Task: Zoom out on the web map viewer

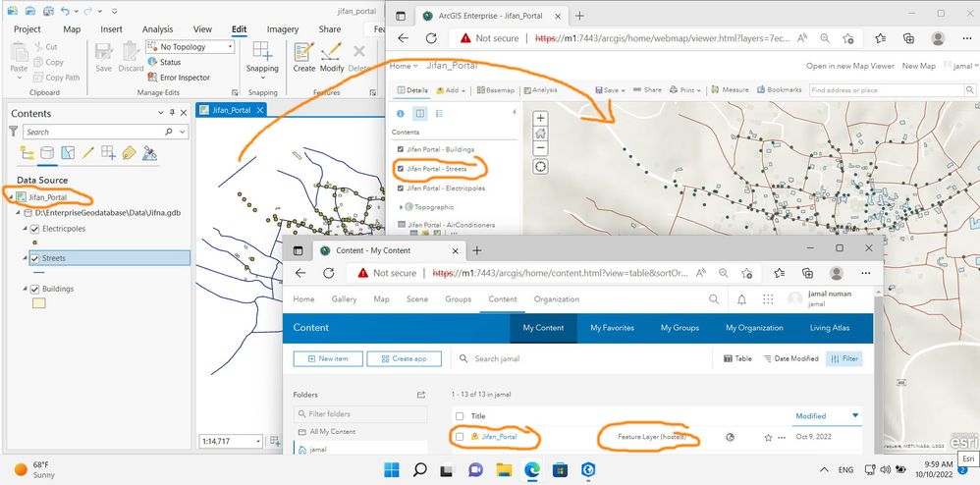Action: pyautogui.click(x=541, y=149)
